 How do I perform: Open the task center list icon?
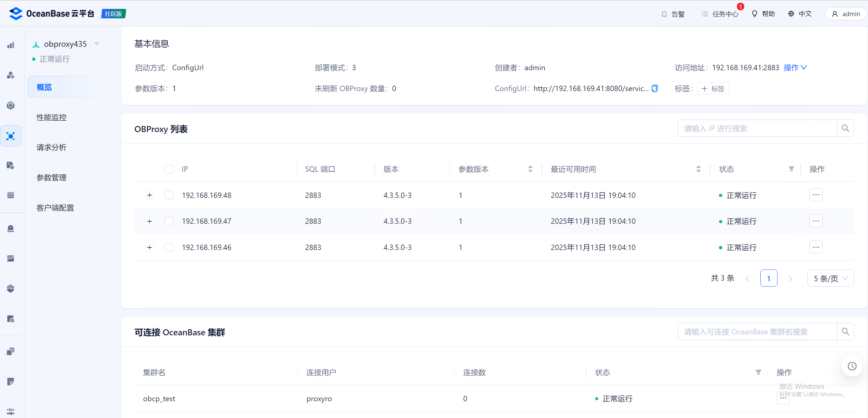click(704, 14)
